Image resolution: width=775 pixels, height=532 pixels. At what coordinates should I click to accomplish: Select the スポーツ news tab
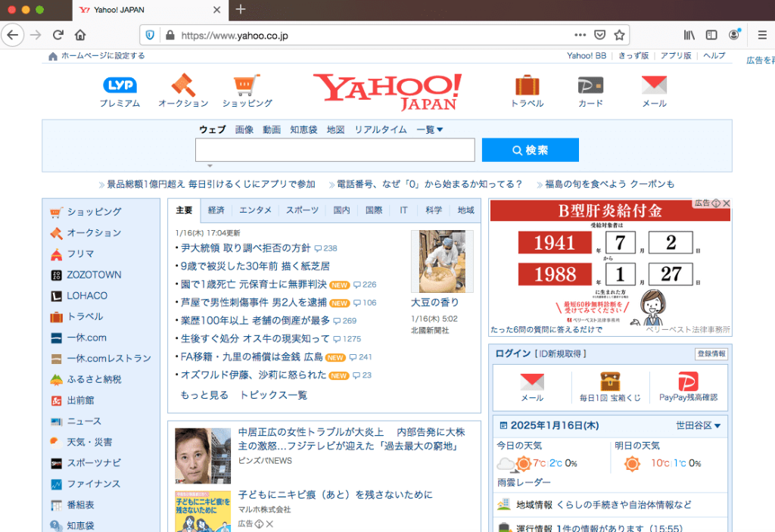302,210
